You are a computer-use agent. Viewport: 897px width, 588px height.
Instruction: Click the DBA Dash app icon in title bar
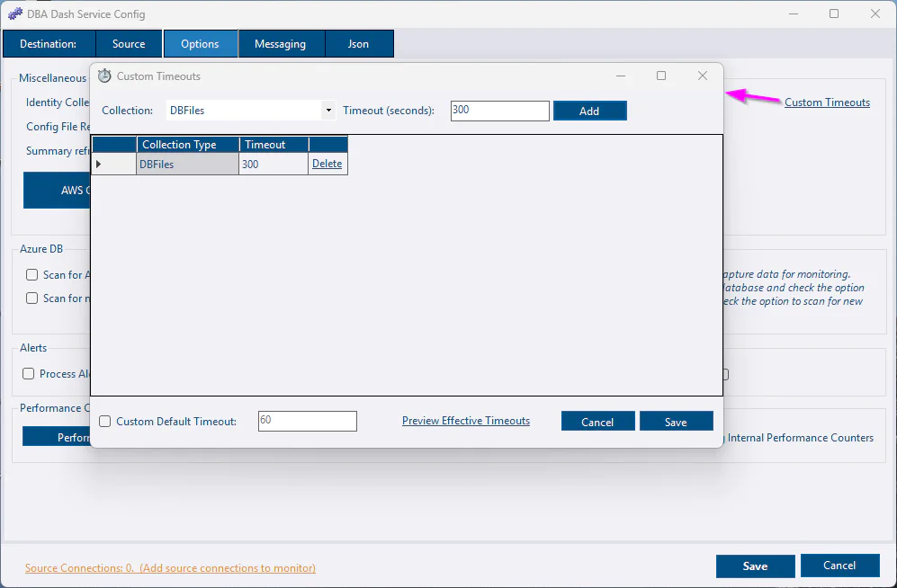pos(15,14)
